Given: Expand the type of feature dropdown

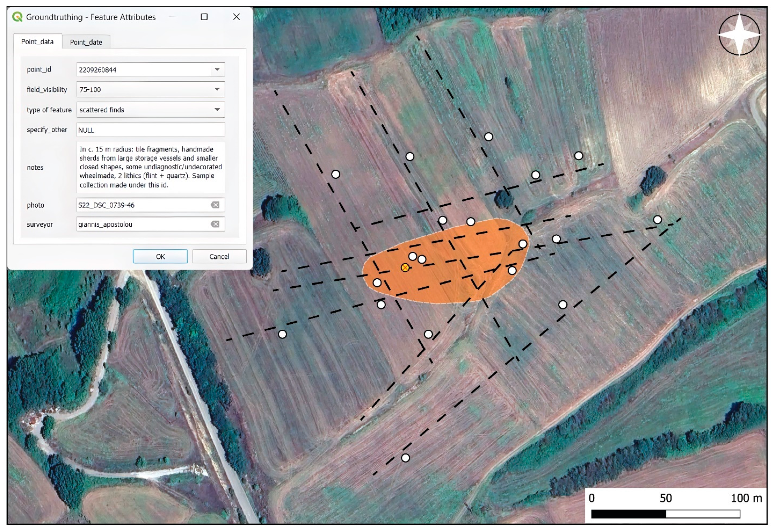Looking at the screenshot, I should pos(217,109).
